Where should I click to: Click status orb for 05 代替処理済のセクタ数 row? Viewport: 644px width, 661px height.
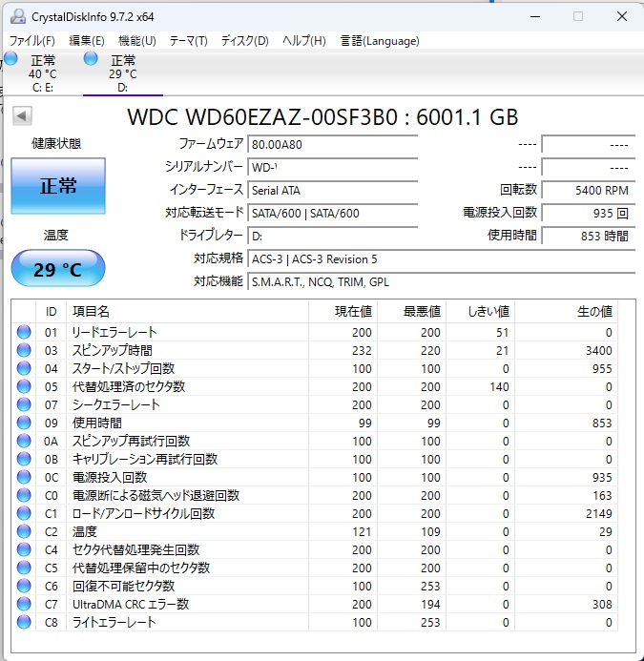24,386
